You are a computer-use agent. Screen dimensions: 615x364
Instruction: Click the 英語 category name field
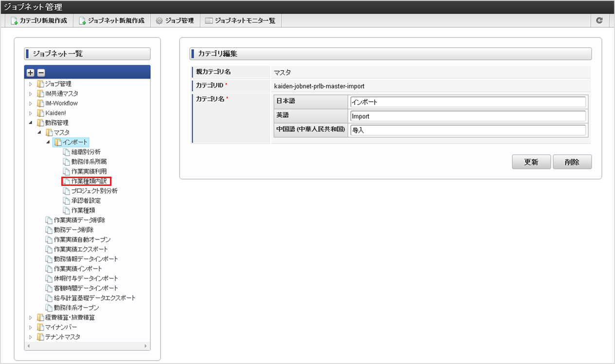[468, 116]
